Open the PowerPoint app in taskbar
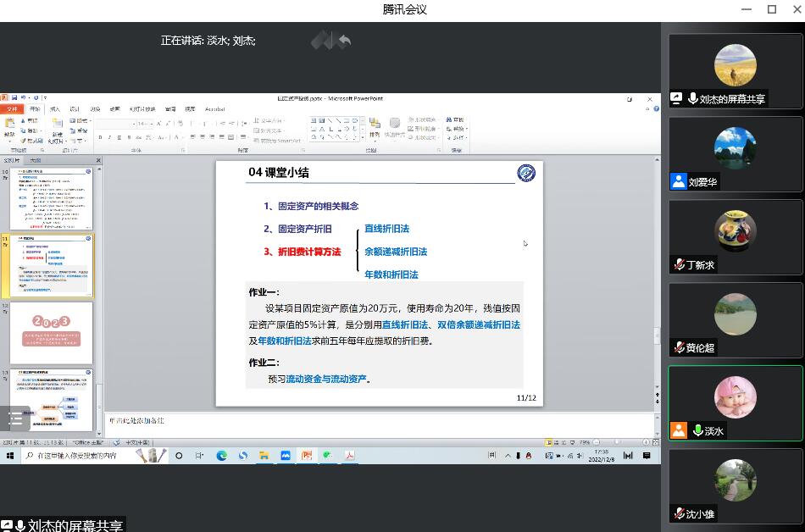 coord(306,456)
